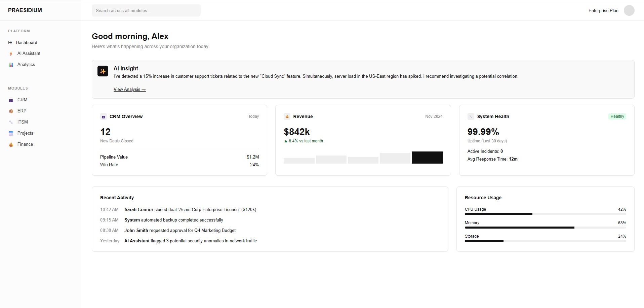Click the CRM people icon in sidebar
Image resolution: width=644 pixels, height=308 pixels.
click(x=11, y=100)
